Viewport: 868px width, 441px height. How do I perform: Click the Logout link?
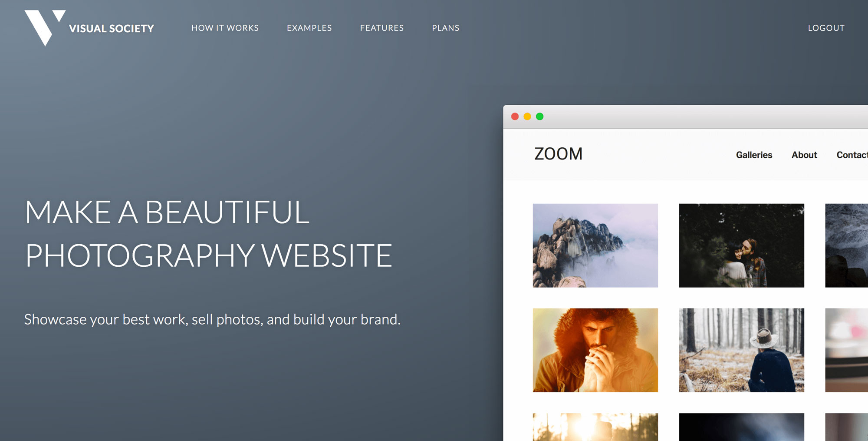[x=826, y=28]
